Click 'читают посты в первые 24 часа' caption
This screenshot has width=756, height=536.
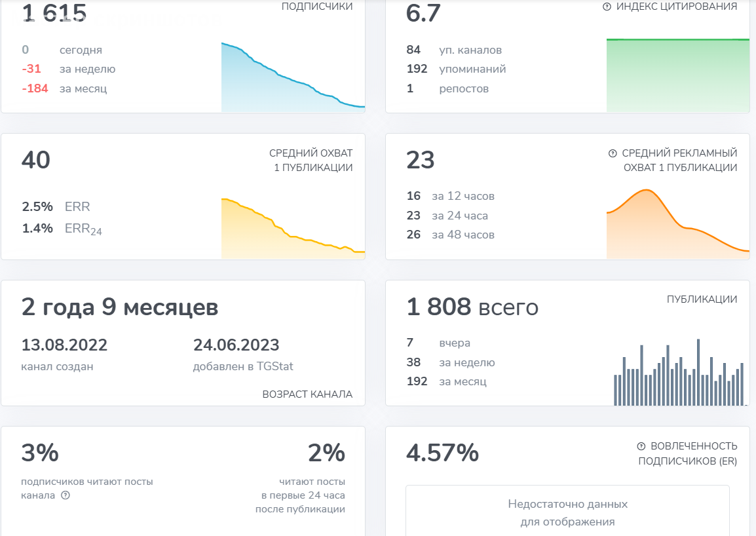[x=301, y=495]
